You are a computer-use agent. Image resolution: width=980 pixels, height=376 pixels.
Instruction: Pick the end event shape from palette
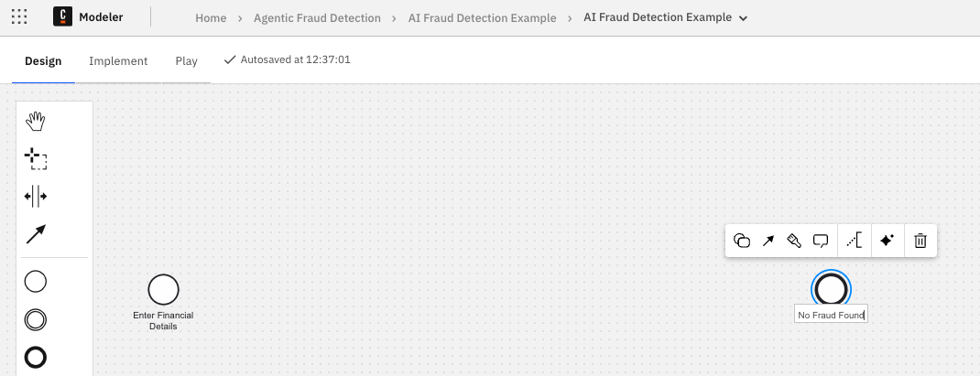pos(36,358)
